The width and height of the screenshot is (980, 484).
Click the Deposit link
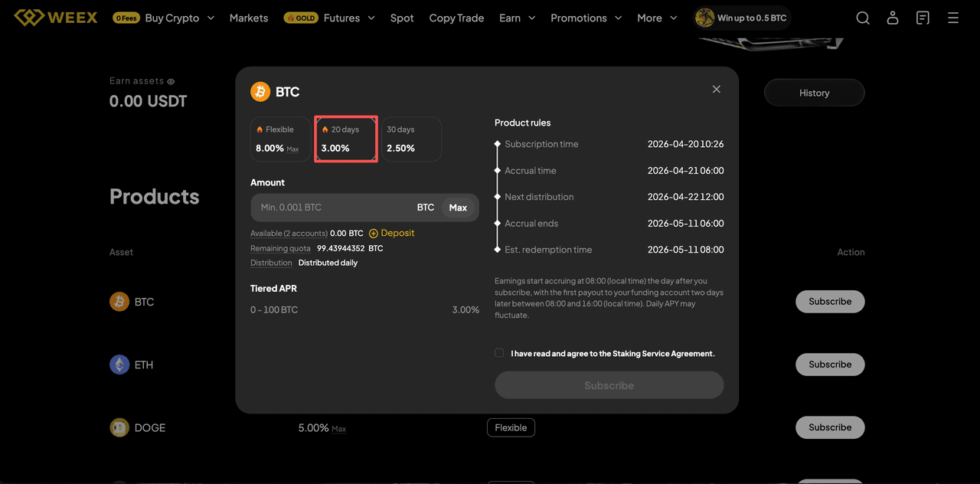tap(397, 234)
